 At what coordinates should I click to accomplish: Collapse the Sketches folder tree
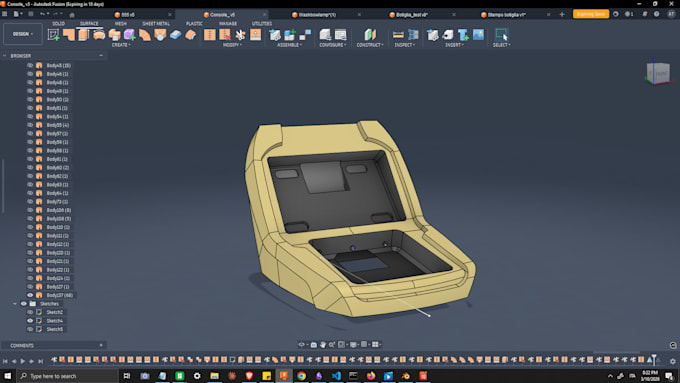pos(15,304)
